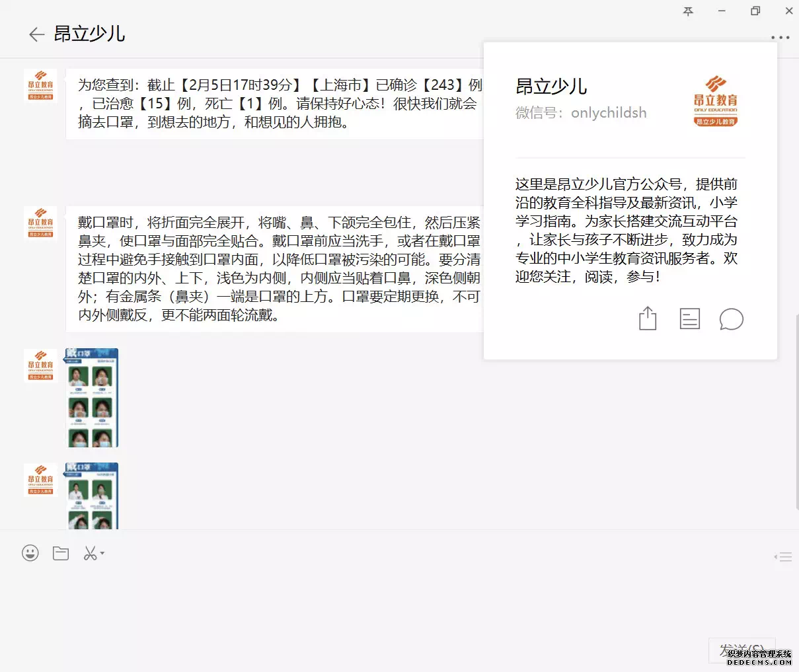This screenshot has width=799, height=672.
Task: Select the scissors screenshot tool
Action: pos(91,553)
